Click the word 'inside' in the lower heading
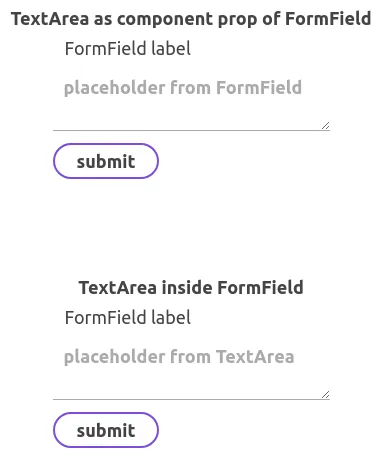381x458 pixels. tap(187, 288)
